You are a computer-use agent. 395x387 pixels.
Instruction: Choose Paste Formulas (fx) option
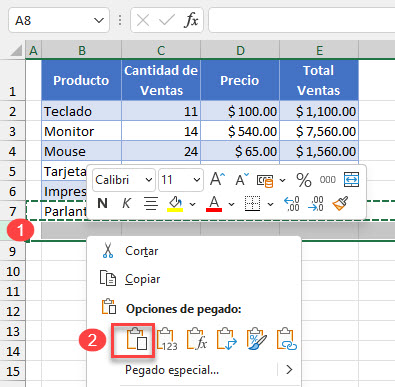[197, 339]
